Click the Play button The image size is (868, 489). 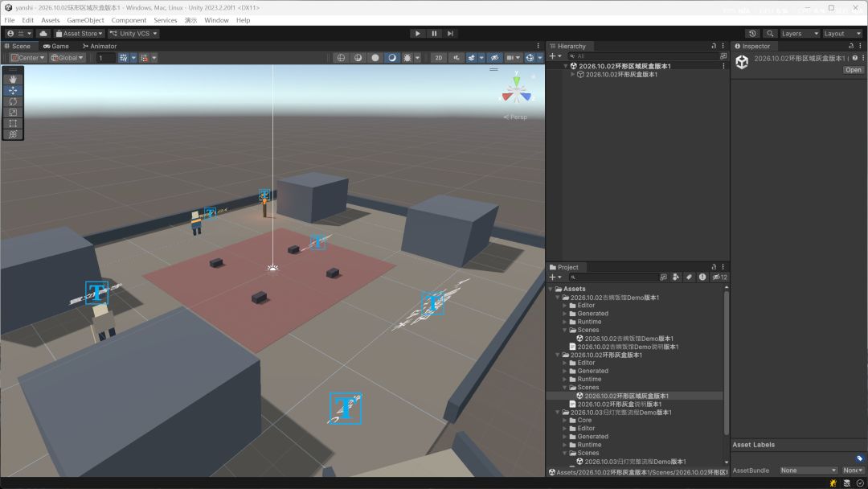point(417,33)
